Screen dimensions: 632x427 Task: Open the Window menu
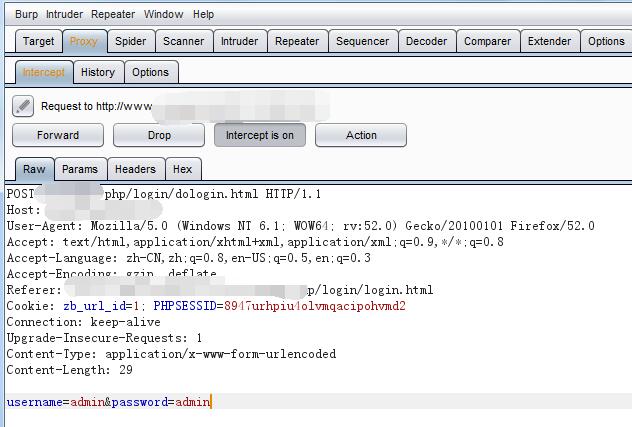(163, 15)
